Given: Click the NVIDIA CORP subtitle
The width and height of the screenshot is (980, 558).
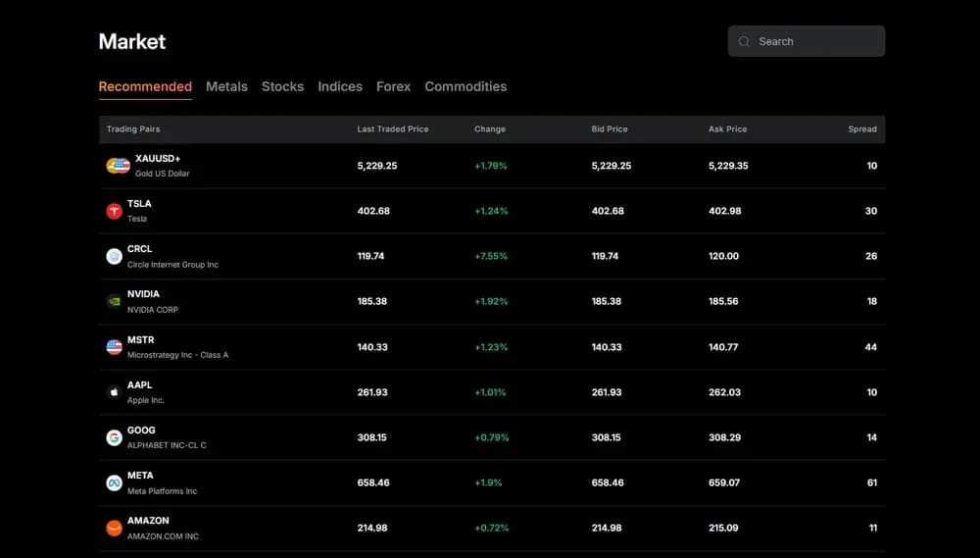Looking at the screenshot, I should pos(153,310).
